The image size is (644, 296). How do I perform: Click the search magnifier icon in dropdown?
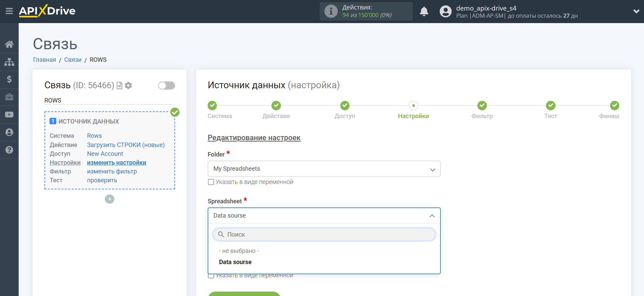point(221,235)
